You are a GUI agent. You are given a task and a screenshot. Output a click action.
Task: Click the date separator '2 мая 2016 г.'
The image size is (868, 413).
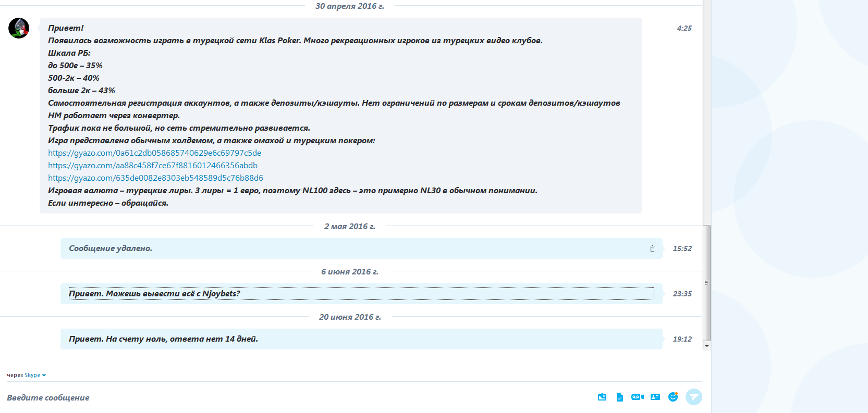pos(350,227)
